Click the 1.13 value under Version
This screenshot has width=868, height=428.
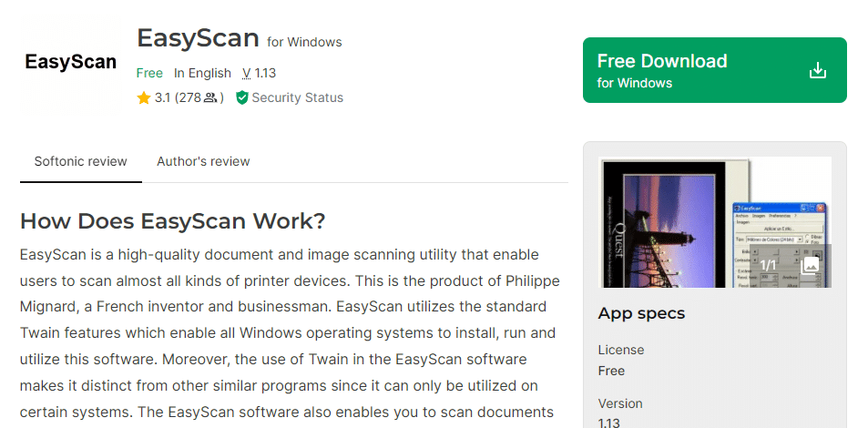click(x=609, y=423)
